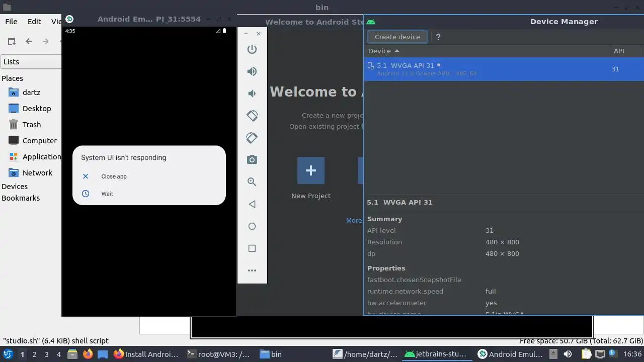Rotate the emulator right
This screenshot has width=644, height=362.
pos(252,138)
